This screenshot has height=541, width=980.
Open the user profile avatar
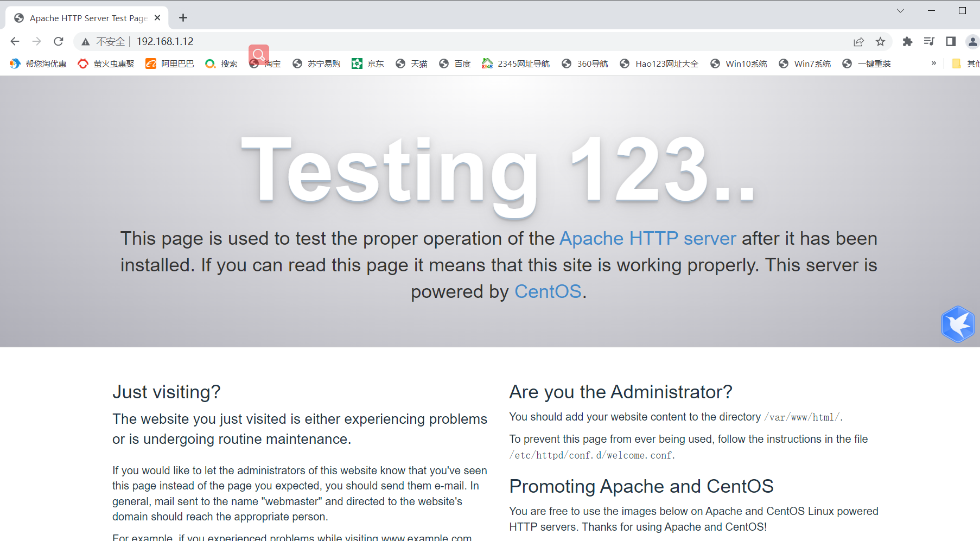pyautogui.click(x=972, y=41)
